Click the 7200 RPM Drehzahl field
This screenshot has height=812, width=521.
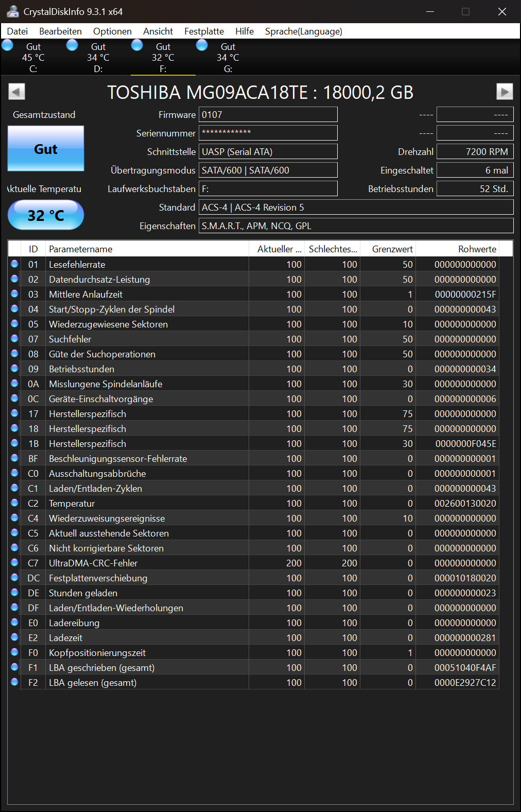tap(475, 151)
